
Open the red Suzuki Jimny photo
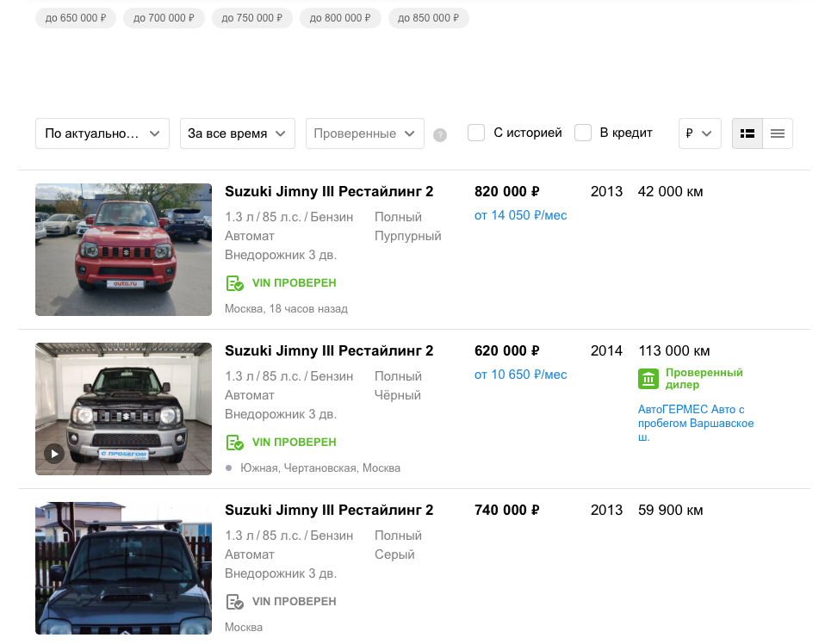123,250
